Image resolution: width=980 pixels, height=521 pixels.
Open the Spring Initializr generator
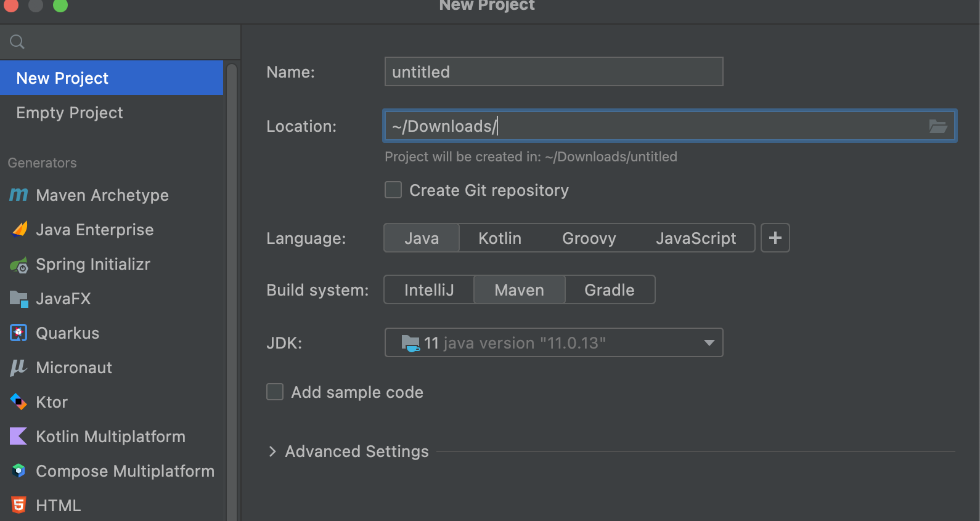coord(112,264)
